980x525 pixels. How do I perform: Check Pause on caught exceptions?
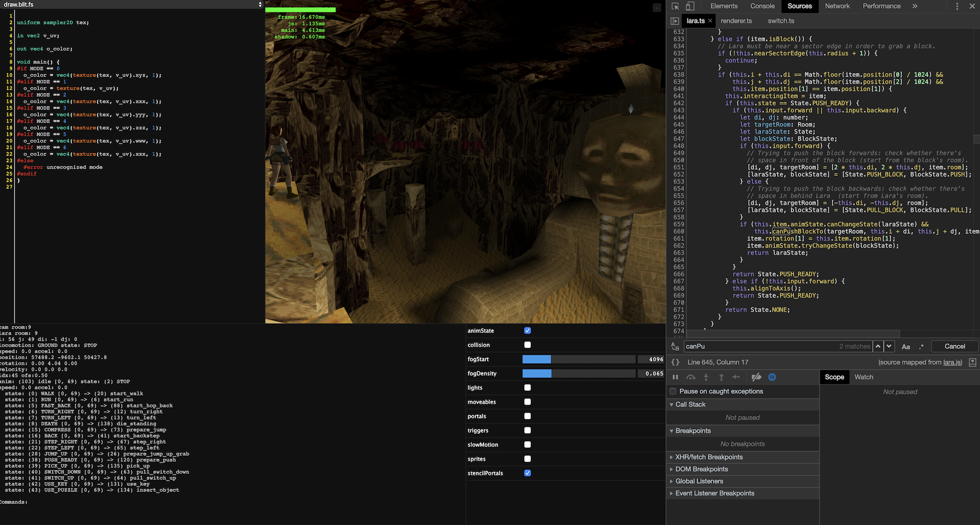[673, 391]
